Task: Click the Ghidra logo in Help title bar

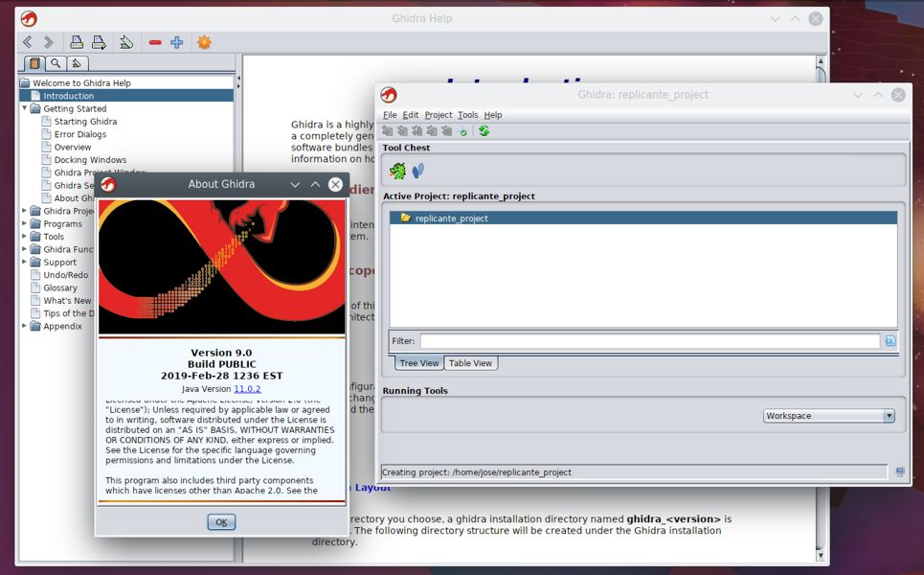Action: click(x=29, y=19)
